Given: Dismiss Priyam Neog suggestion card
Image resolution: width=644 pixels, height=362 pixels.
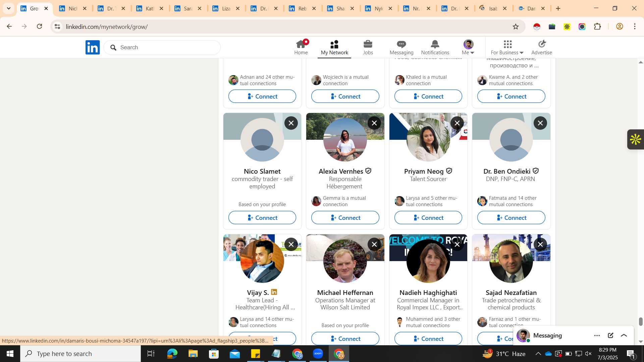Looking at the screenshot, I should coord(457,123).
